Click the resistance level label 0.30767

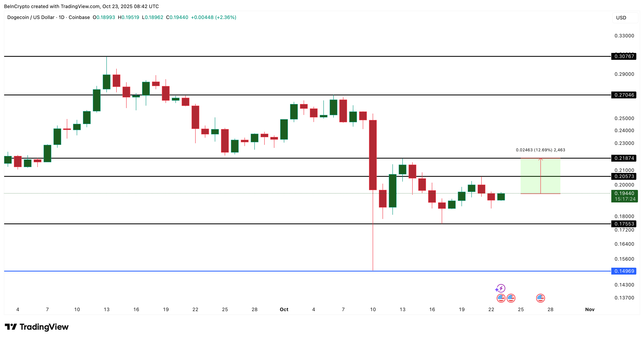(624, 57)
